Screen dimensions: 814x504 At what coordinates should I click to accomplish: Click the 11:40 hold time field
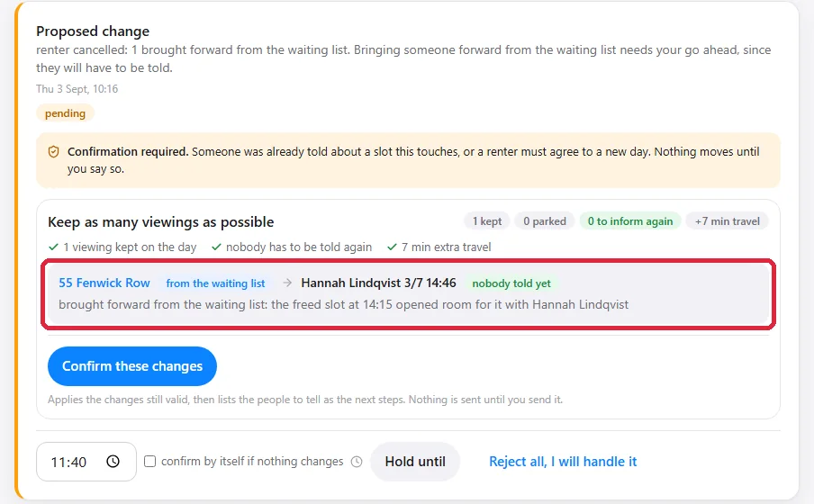click(x=86, y=462)
